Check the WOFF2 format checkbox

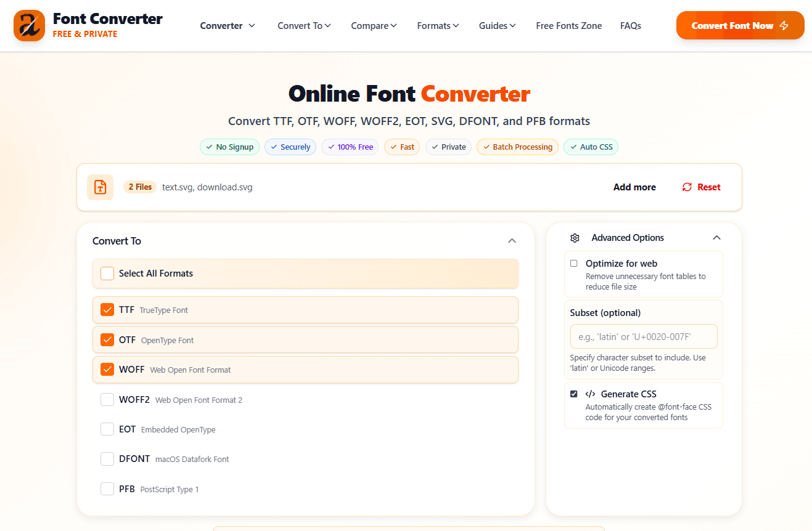[x=107, y=399]
